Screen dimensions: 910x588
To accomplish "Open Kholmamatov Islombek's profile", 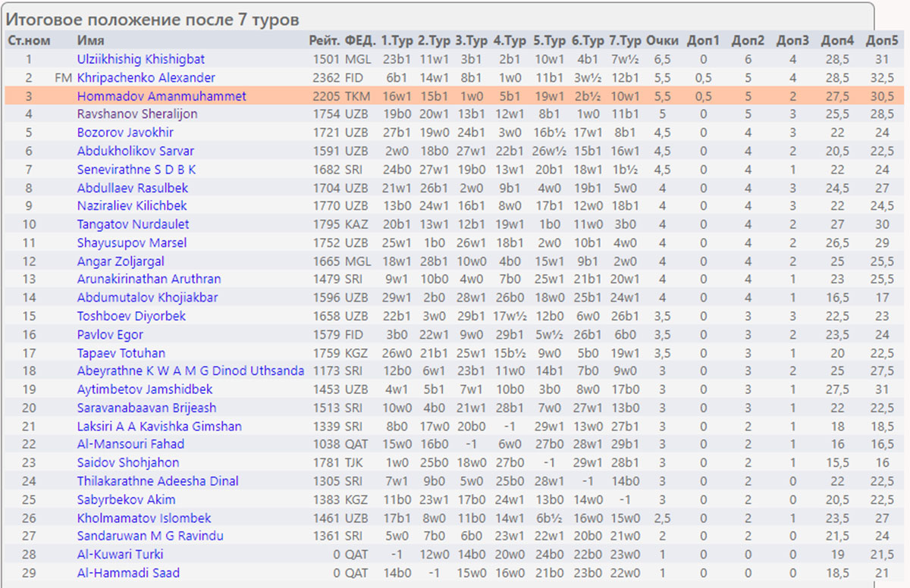I will coord(144,518).
